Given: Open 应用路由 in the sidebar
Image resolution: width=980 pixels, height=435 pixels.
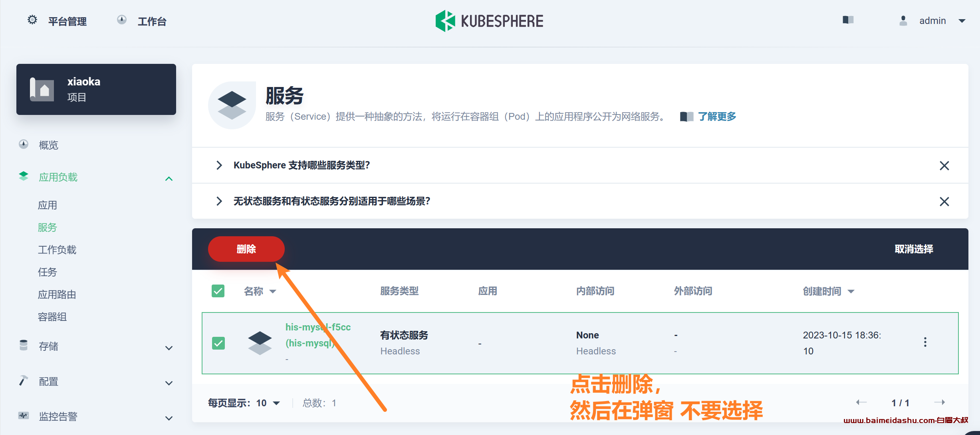Looking at the screenshot, I should click(57, 295).
